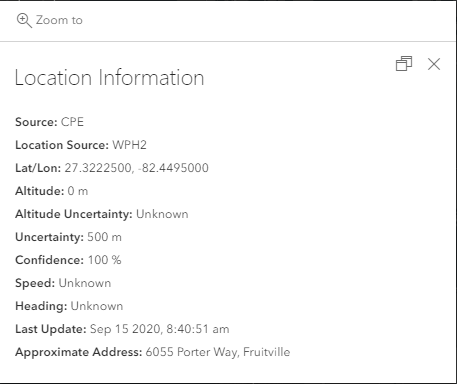
Task: Click the Source value CPE
Action: (x=72, y=122)
